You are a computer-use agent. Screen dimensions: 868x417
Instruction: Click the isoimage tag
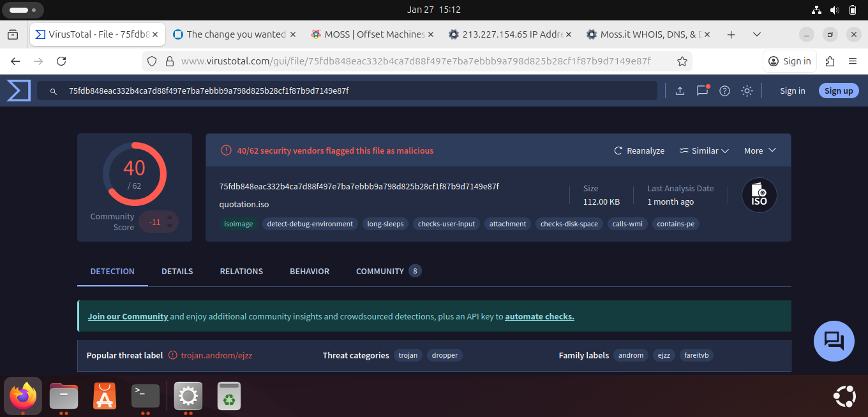coord(238,224)
